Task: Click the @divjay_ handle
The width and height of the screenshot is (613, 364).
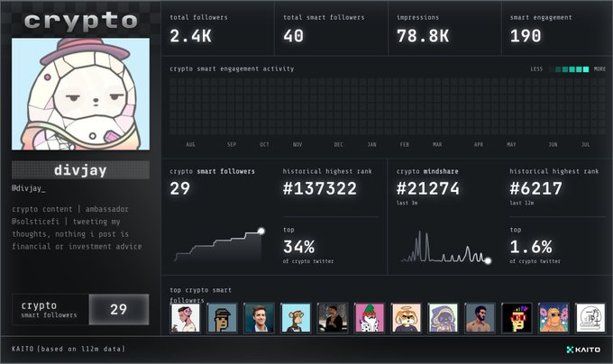Action: (x=29, y=188)
